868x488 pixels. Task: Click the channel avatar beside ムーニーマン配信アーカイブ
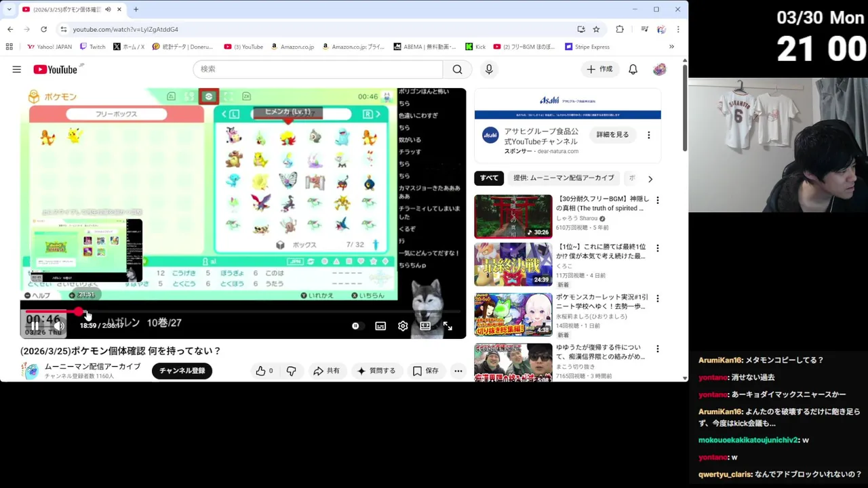pyautogui.click(x=31, y=371)
